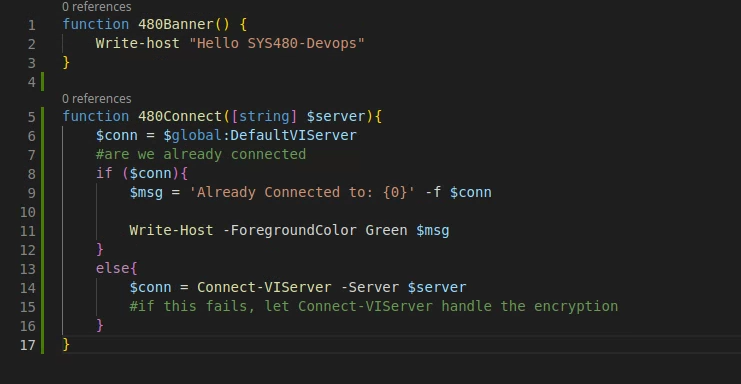Select line number 10 in the gutter
Image resolution: width=741 pixels, height=384 pixels.
click(27, 212)
